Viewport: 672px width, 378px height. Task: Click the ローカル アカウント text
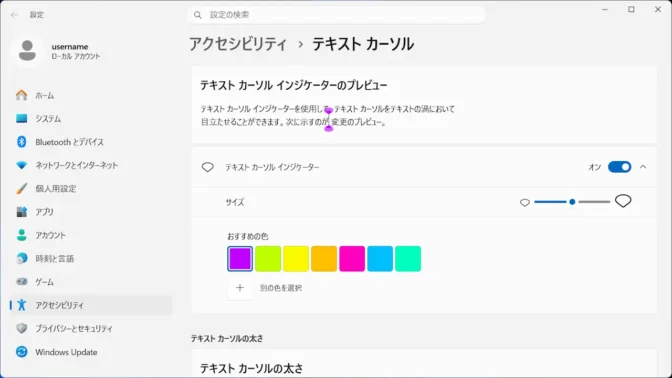click(76, 56)
